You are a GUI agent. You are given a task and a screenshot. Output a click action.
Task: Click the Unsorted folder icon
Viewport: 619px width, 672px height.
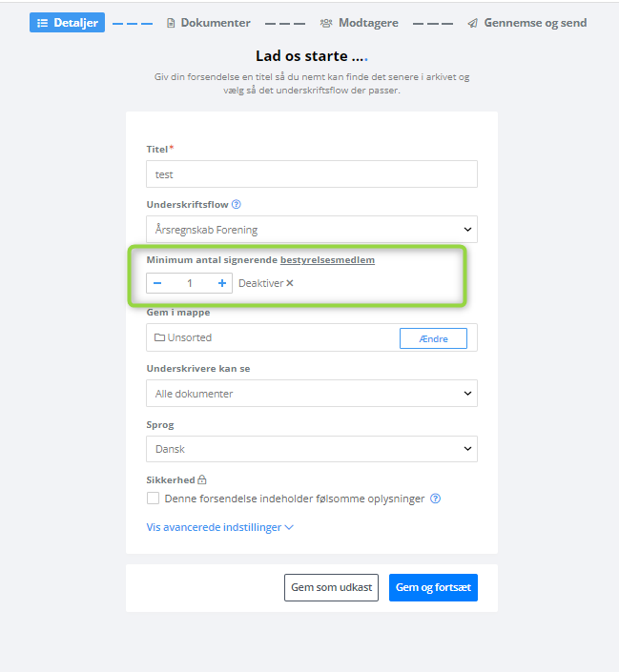click(x=159, y=337)
